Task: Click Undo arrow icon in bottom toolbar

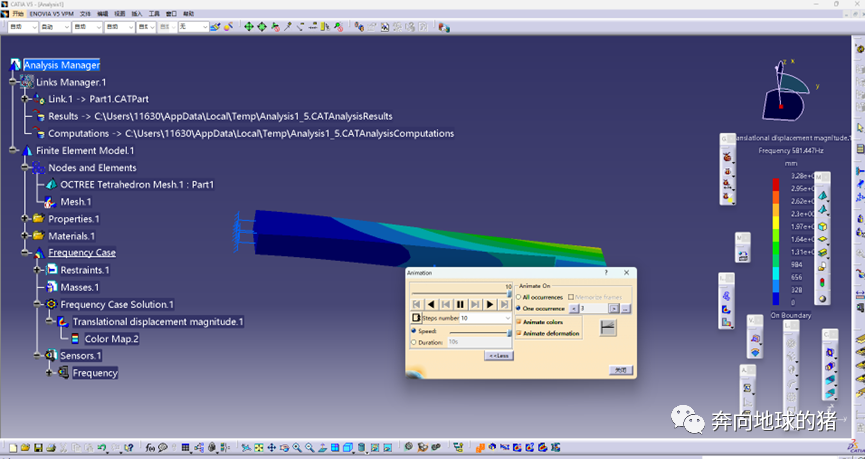Action: pos(102,448)
